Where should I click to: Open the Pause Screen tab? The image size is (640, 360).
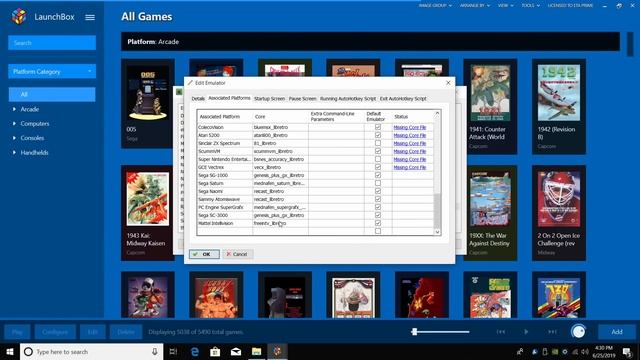click(302, 99)
